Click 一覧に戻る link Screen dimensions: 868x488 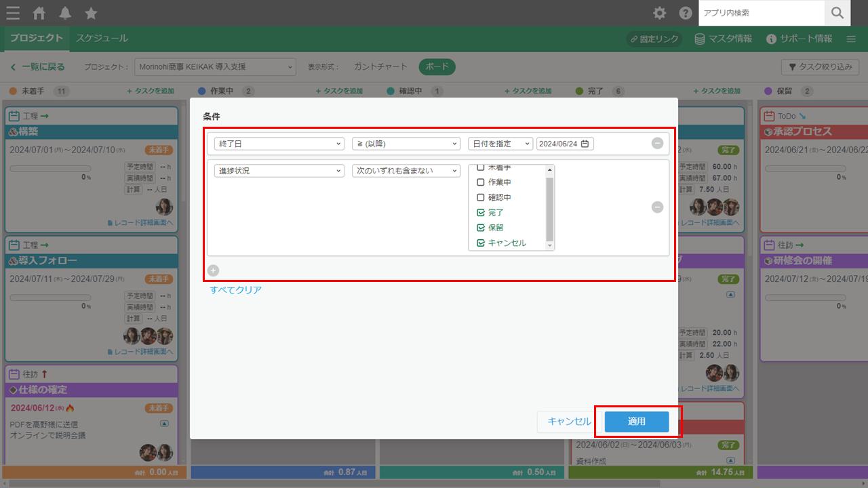pyautogui.click(x=38, y=67)
